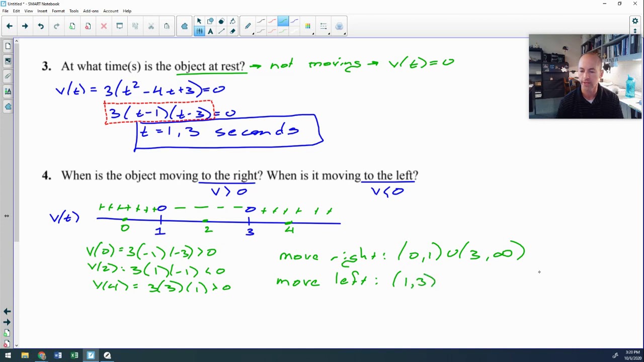
Task: Select the regular polygons tool
Action: click(x=221, y=21)
